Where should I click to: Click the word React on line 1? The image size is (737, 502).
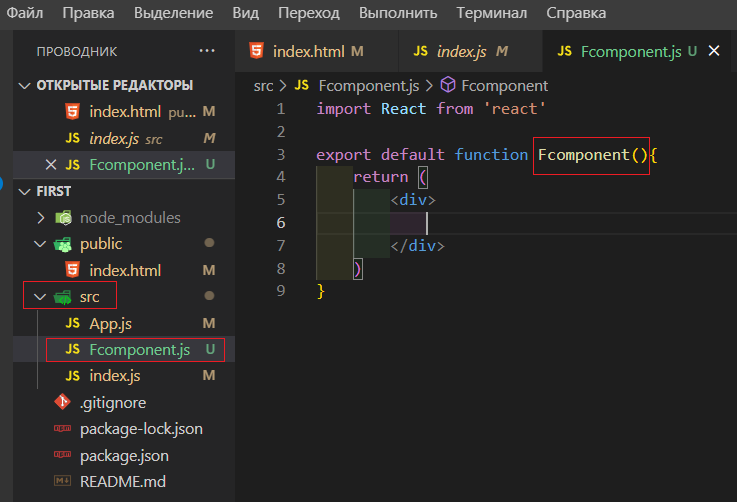click(403, 109)
